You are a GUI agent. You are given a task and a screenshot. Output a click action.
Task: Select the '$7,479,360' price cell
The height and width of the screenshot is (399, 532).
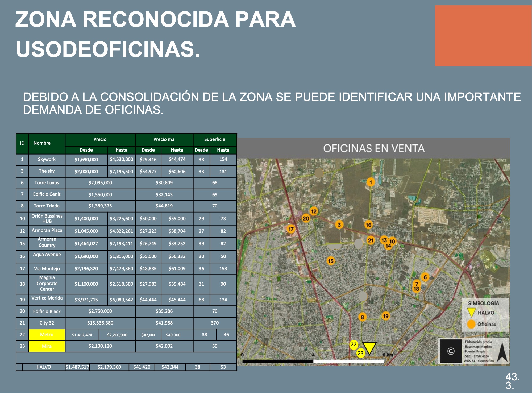(x=121, y=269)
